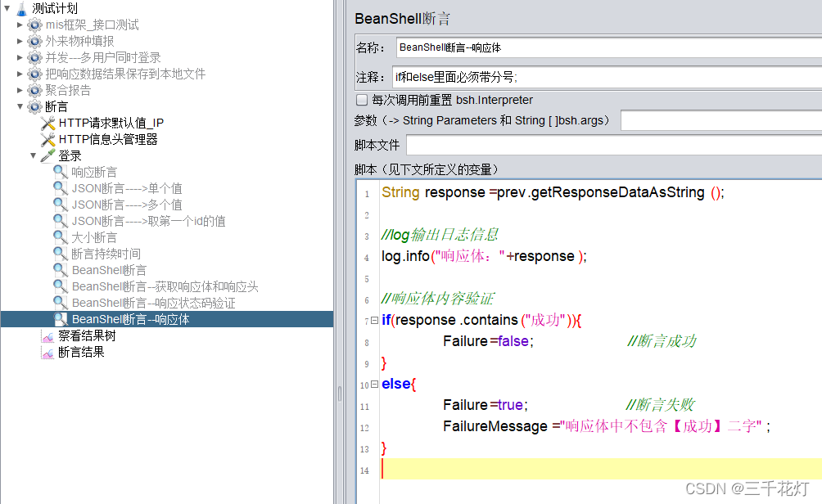Viewport: 822px width, 504px height.
Task: Collapse the else block fold at line 10
Action: [x=373, y=385]
